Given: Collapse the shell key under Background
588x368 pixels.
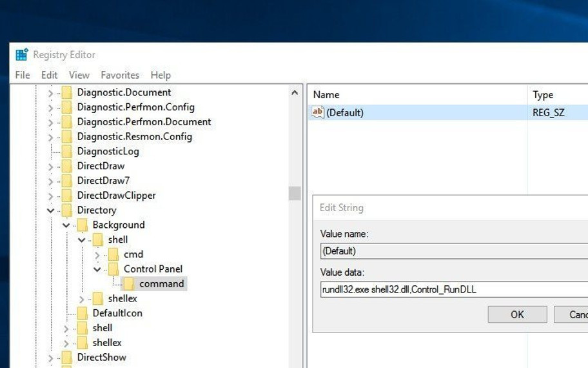Looking at the screenshot, I should pyautogui.click(x=81, y=240).
